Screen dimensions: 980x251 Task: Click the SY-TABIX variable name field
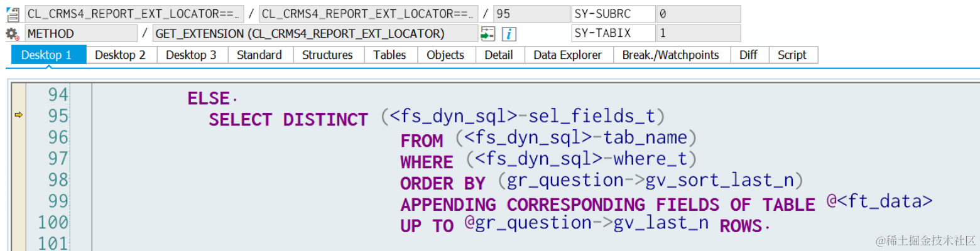pyautogui.click(x=613, y=33)
